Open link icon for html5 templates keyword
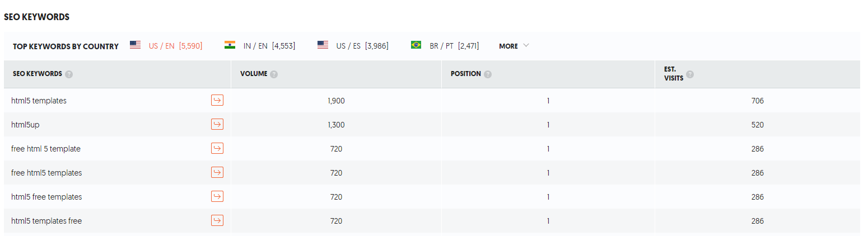Viewport: 868px width, 236px height. tap(217, 101)
